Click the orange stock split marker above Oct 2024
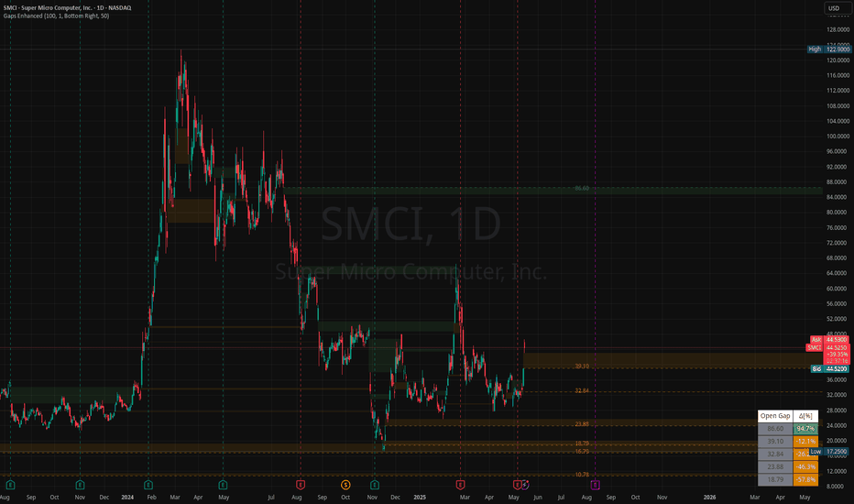The height and width of the screenshot is (504, 854). click(345, 485)
